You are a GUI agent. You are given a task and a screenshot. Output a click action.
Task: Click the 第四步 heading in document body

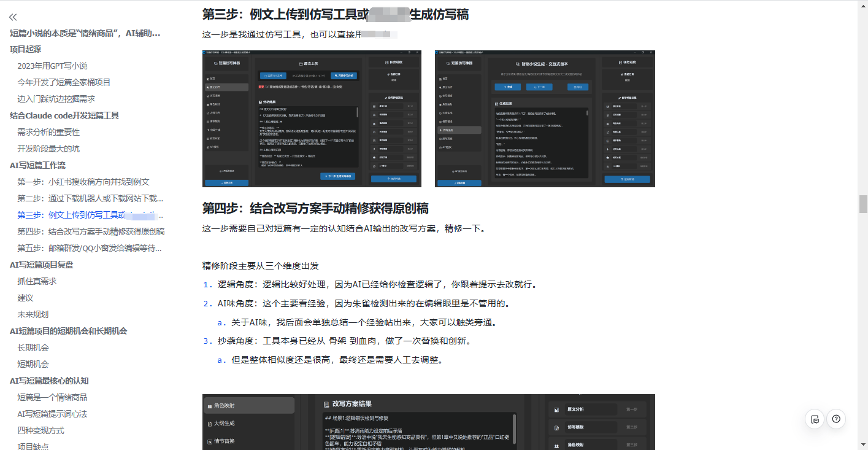click(x=315, y=208)
